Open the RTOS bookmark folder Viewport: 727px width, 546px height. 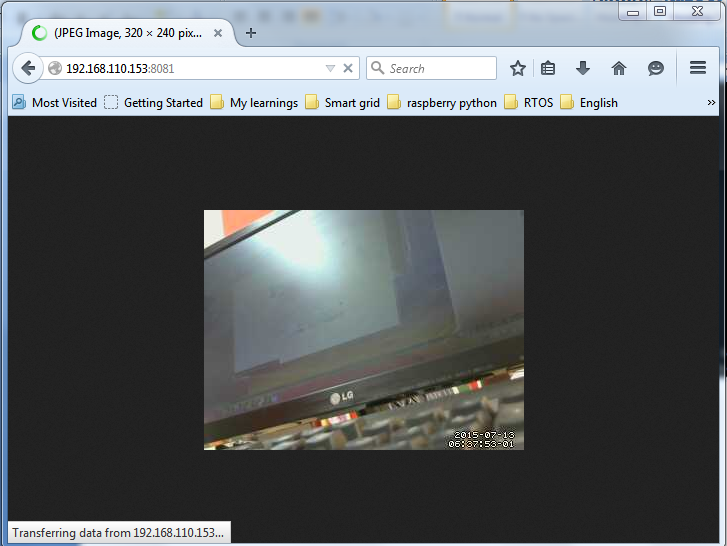(529, 102)
